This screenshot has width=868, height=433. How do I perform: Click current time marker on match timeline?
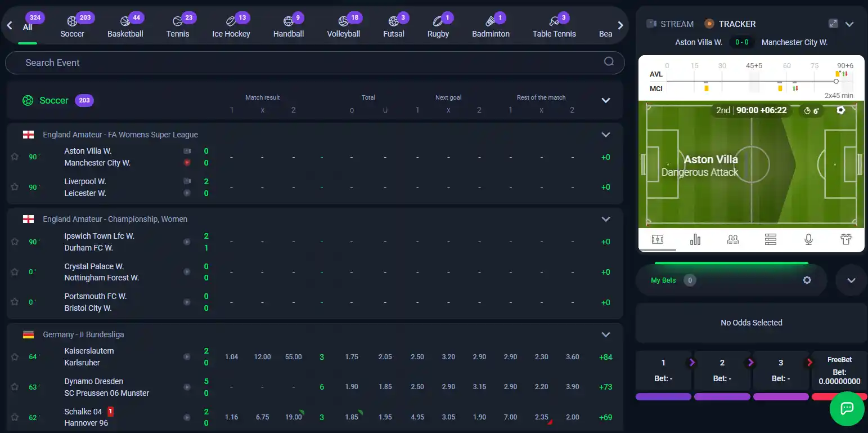836,81
